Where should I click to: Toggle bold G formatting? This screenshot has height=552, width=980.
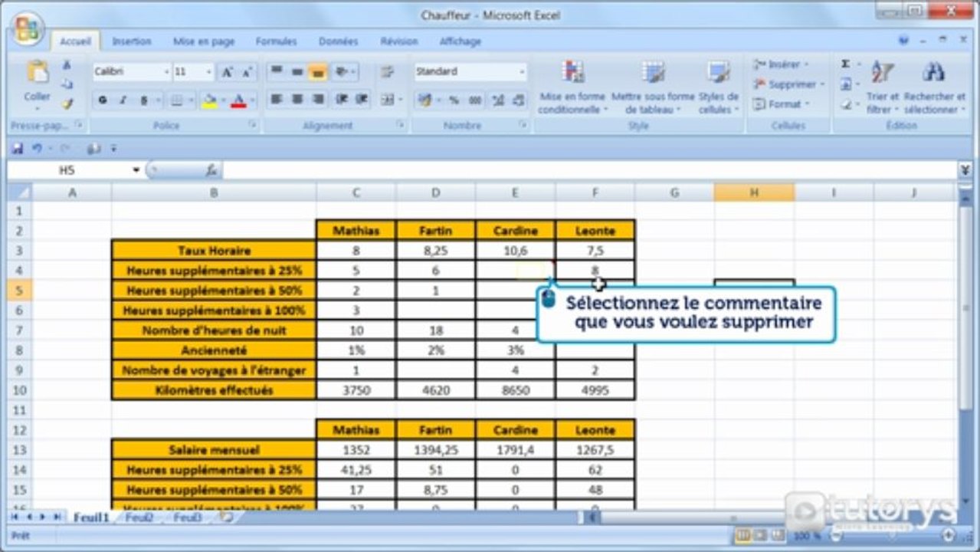[103, 100]
